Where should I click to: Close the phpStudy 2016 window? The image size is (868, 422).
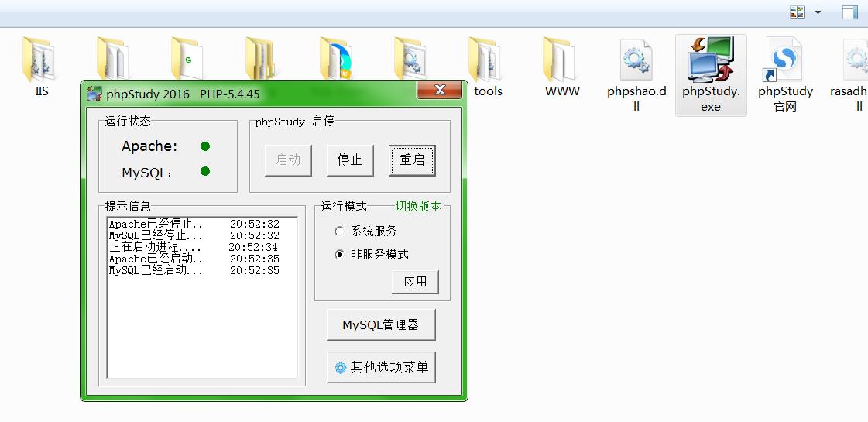click(440, 90)
